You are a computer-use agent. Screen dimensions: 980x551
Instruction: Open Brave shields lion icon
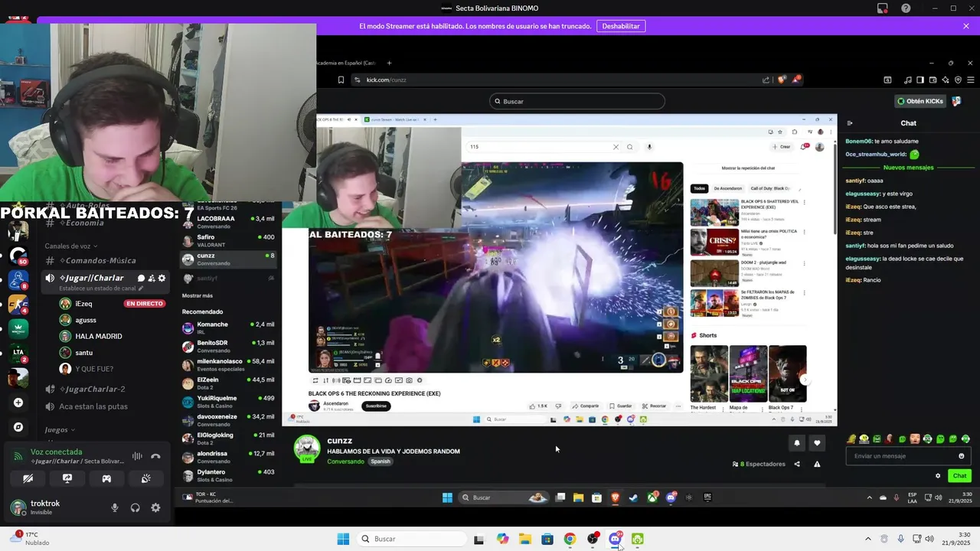[782, 80]
